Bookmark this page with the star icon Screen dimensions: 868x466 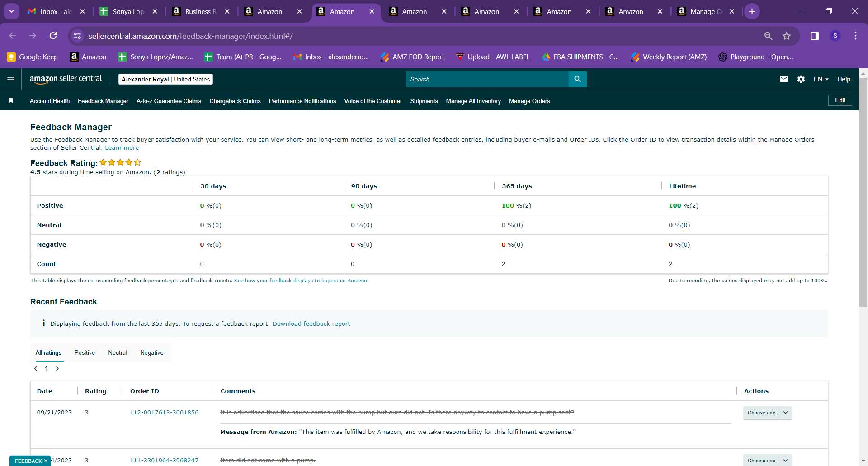tap(787, 36)
